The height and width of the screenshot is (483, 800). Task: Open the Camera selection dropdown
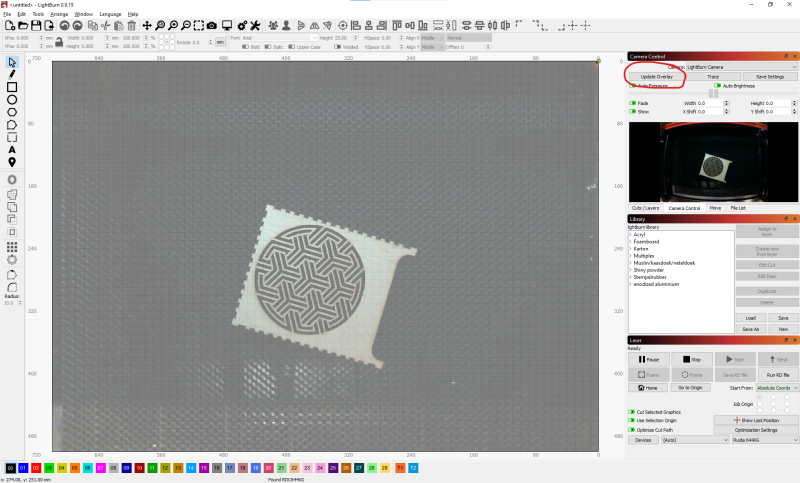741,67
